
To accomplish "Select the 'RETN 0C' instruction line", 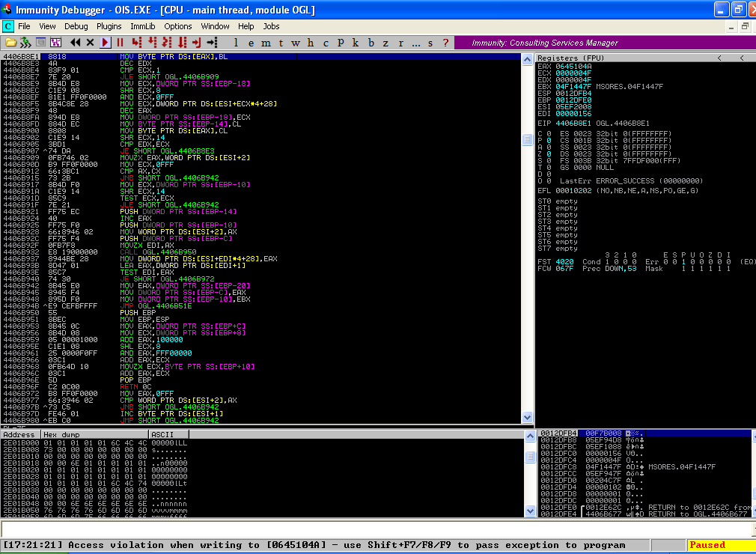I will pyautogui.click(x=260, y=387).
